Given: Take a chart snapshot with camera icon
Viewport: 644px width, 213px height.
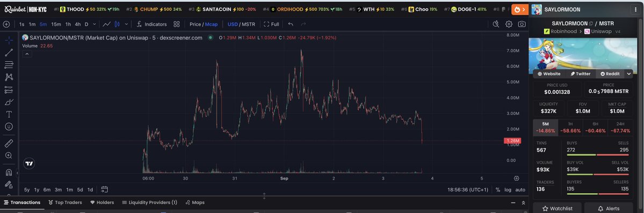Looking at the screenshot, I should coord(522,24).
